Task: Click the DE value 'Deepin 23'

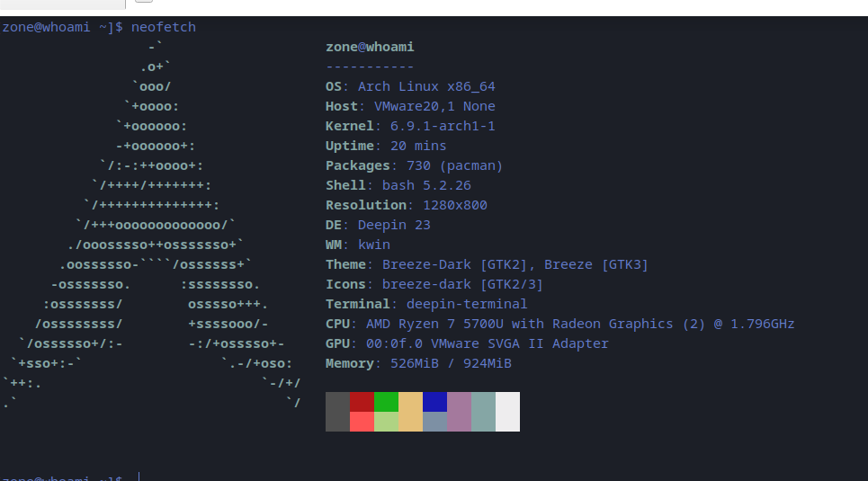Action: [394, 226]
